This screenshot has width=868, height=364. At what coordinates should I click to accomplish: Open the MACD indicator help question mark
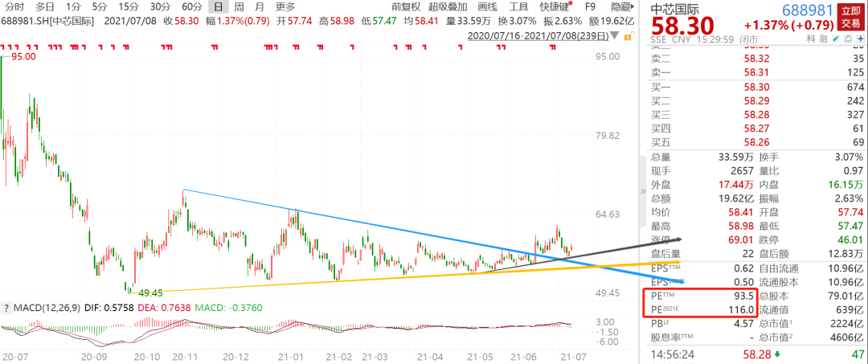click(6, 308)
